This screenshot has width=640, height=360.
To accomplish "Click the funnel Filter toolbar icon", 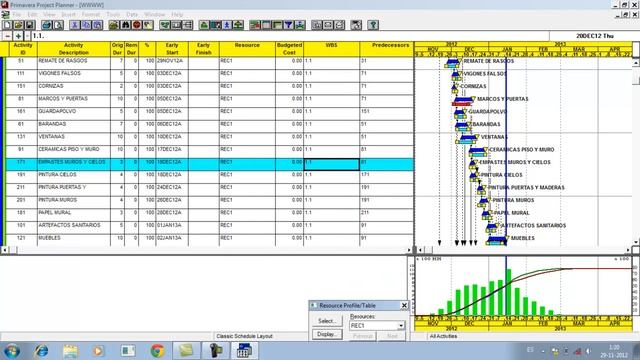I will 289,25.
